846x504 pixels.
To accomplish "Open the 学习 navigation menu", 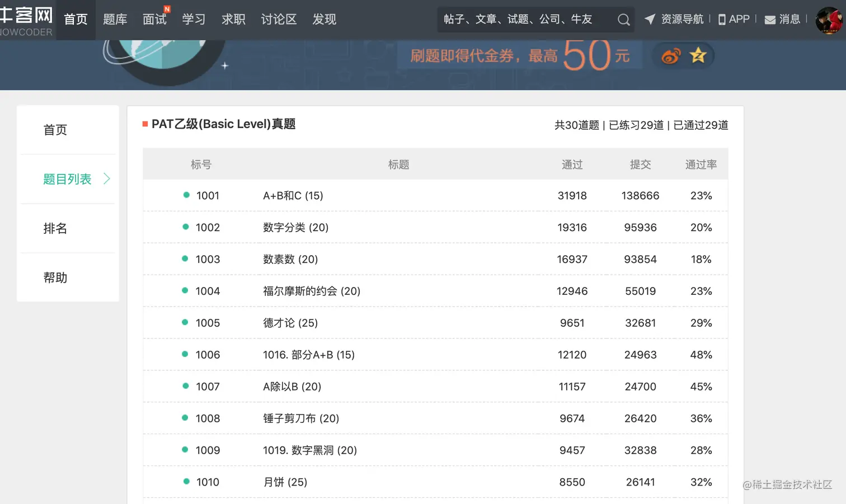I will click(194, 20).
